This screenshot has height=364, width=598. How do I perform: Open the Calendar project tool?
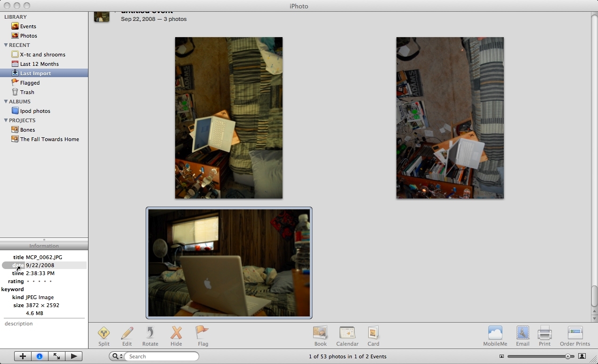(347, 333)
